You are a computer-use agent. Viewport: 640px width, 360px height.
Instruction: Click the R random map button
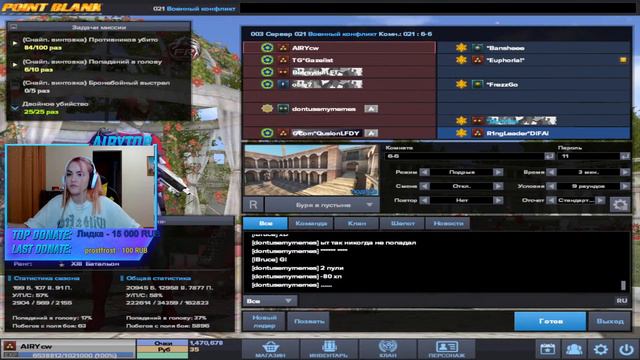[253, 204]
